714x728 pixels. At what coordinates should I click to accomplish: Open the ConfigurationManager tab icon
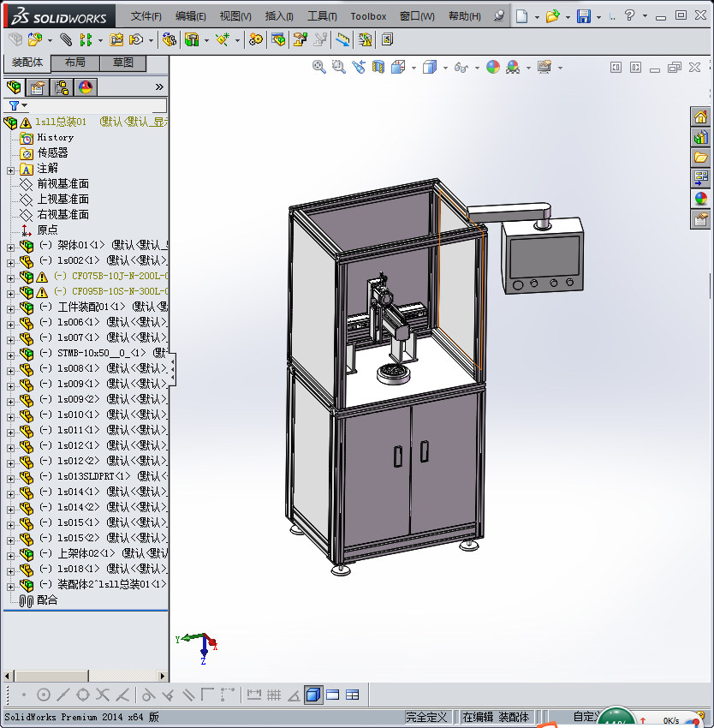pyautogui.click(x=62, y=87)
